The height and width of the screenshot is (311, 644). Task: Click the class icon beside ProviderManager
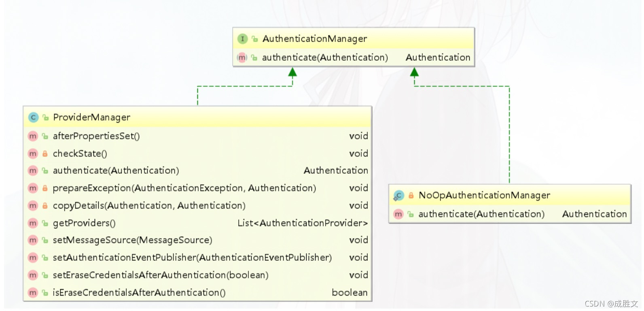point(33,117)
